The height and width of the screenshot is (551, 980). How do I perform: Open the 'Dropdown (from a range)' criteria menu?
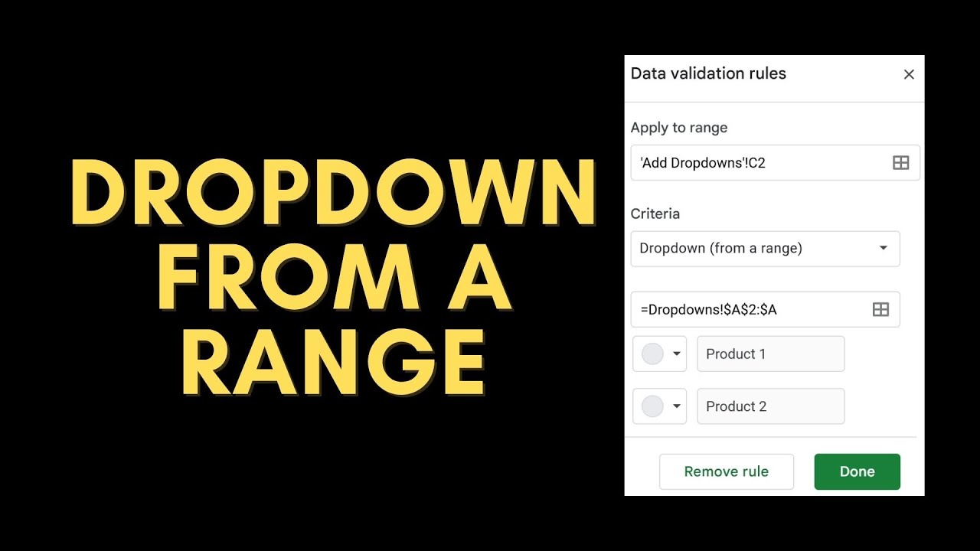(765, 248)
